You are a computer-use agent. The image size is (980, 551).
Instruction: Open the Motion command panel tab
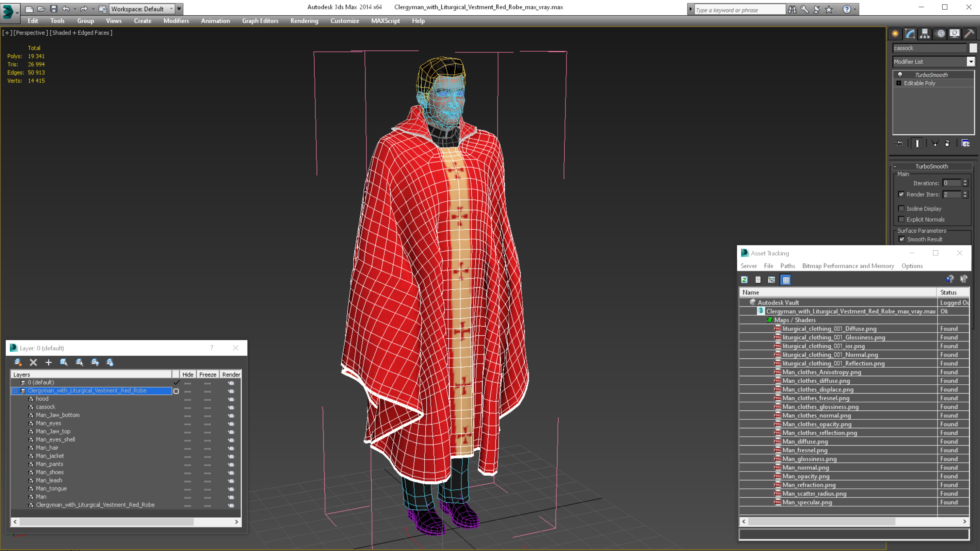940,34
